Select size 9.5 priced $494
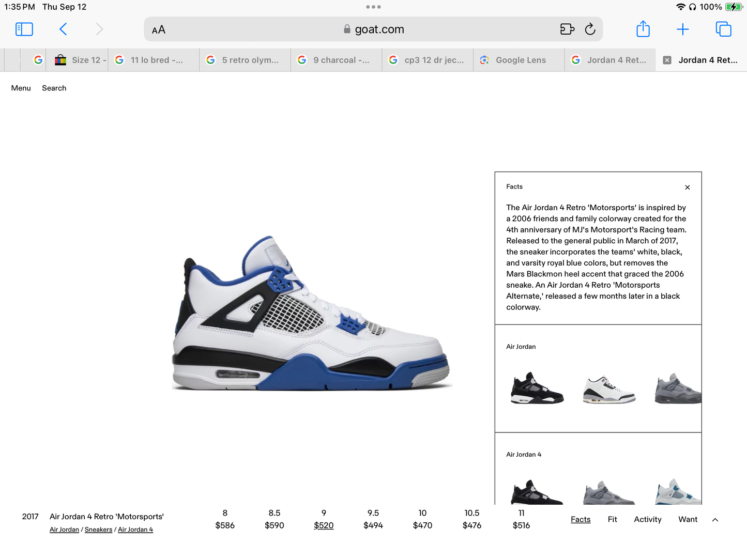This screenshot has width=747, height=560. click(x=373, y=519)
